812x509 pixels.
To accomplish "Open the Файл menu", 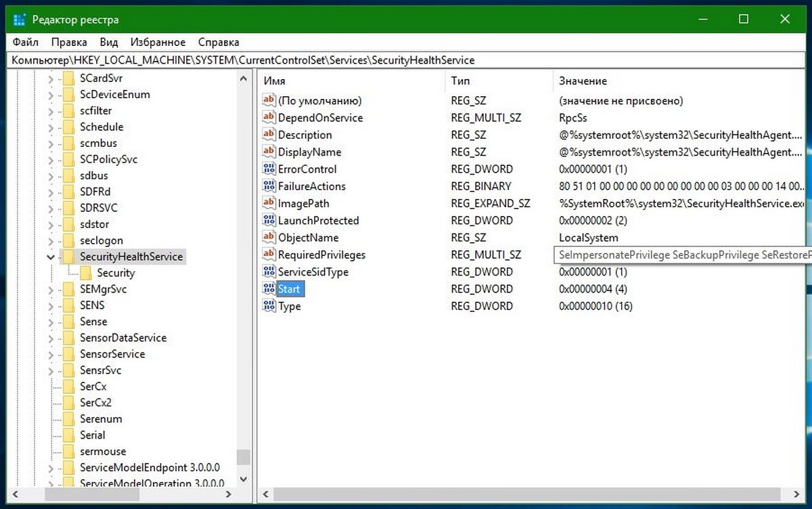I will click(26, 42).
